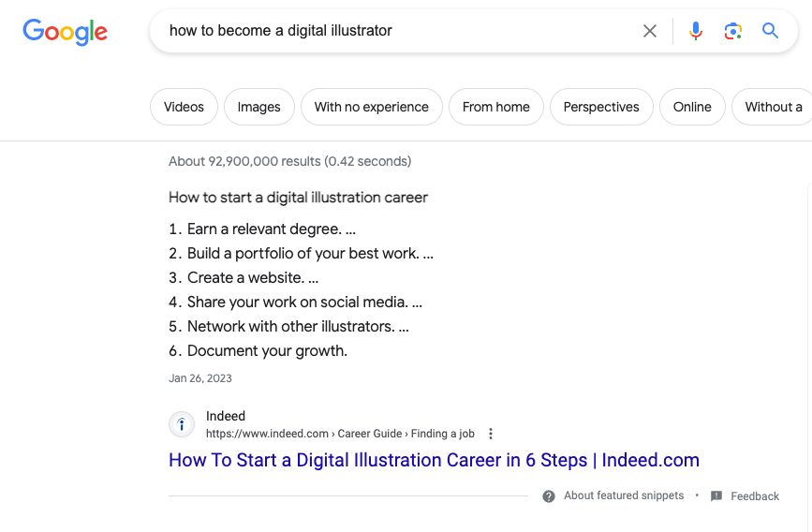Viewport: 812px width, 532px height.
Task: Open Google Lens image search
Action: (x=732, y=31)
